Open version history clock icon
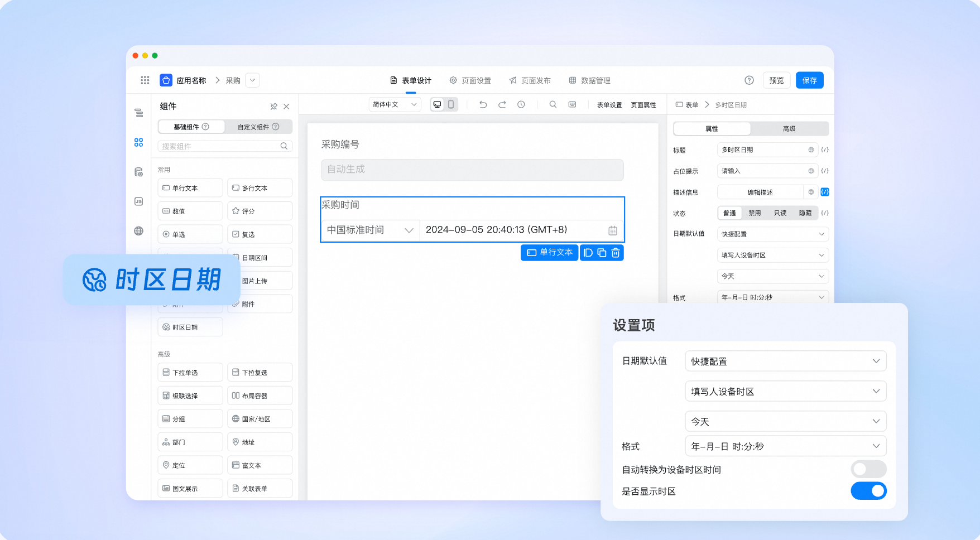980x540 pixels. [521, 104]
